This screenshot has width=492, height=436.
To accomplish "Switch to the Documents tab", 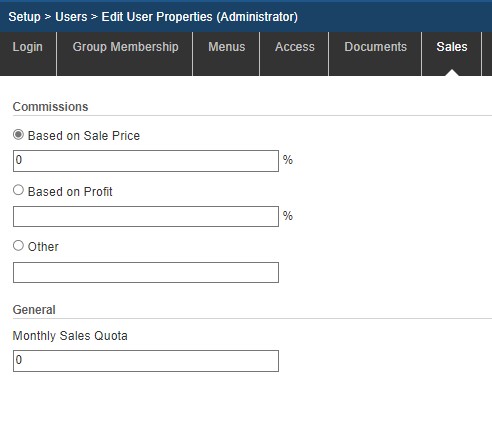I will (375, 47).
